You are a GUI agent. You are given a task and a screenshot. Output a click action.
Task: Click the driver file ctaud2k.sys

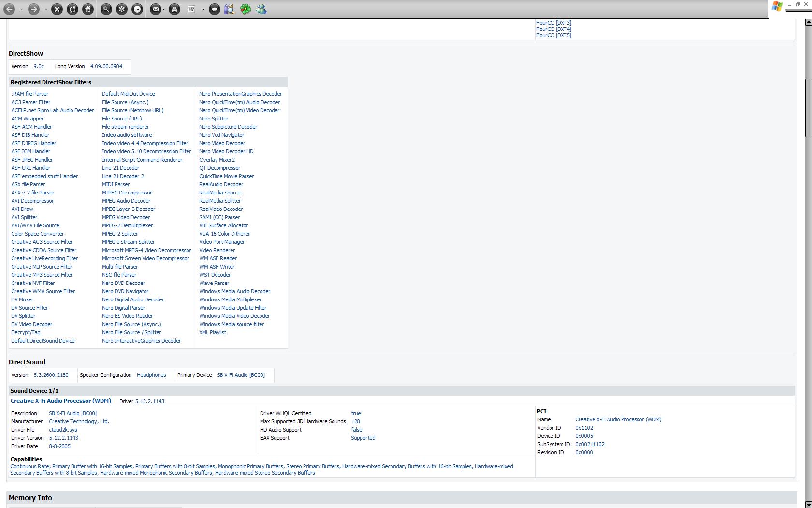(x=63, y=430)
